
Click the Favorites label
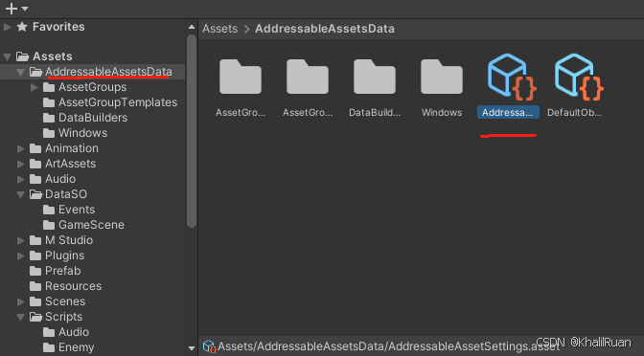(x=58, y=27)
